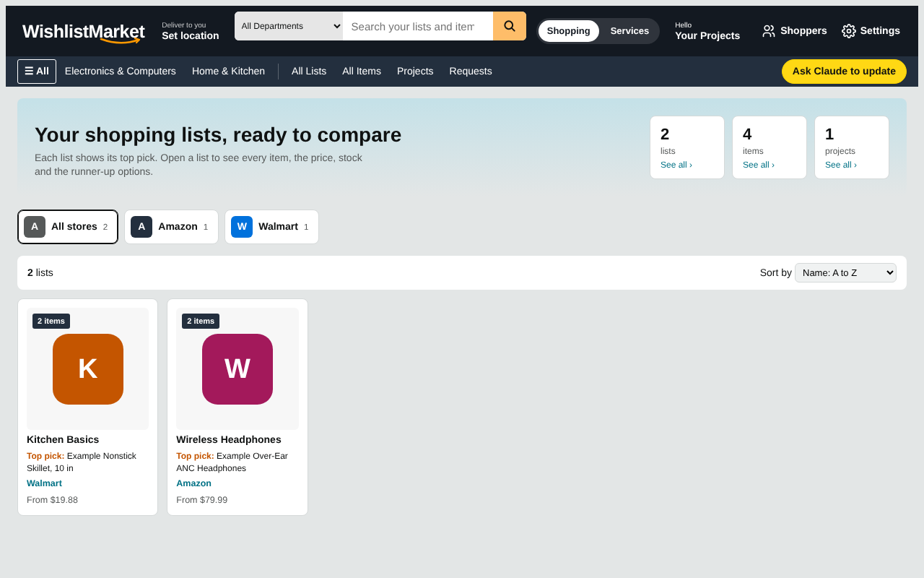Screen dimensions: 924x578
Task: See all items link
Action: pos(759,165)
